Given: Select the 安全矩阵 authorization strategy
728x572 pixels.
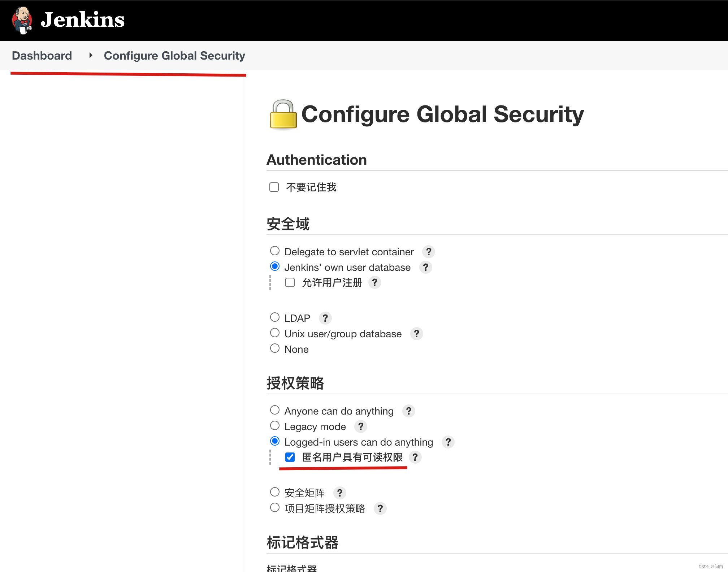Looking at the screenshot, I should point(274,491).
